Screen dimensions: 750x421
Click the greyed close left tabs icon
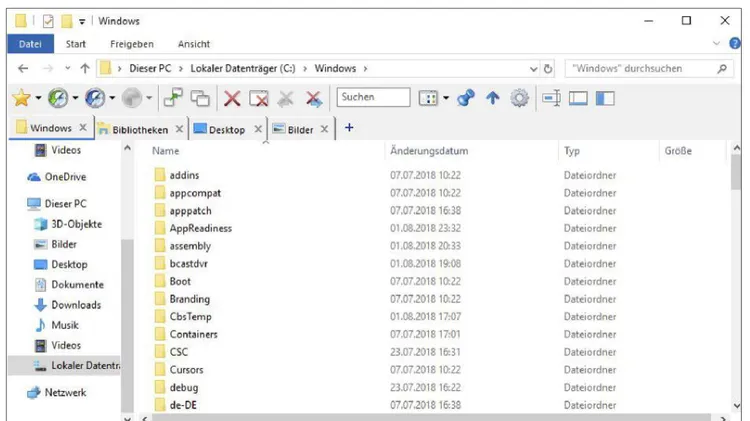[x=286, y=99]
